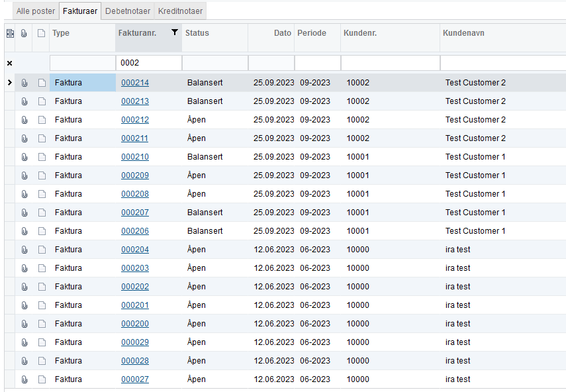Open document icon for invoice 000212

[42, 120]
